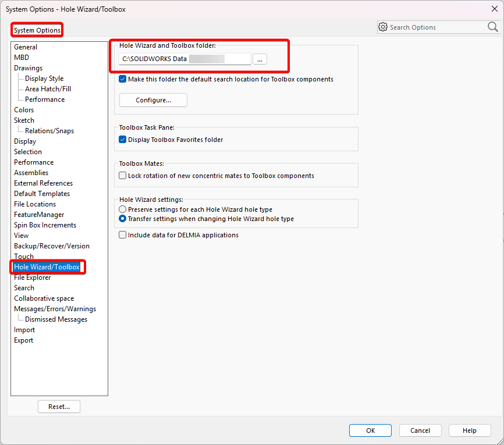Select Search in the options tree

[x=24, y=288]
